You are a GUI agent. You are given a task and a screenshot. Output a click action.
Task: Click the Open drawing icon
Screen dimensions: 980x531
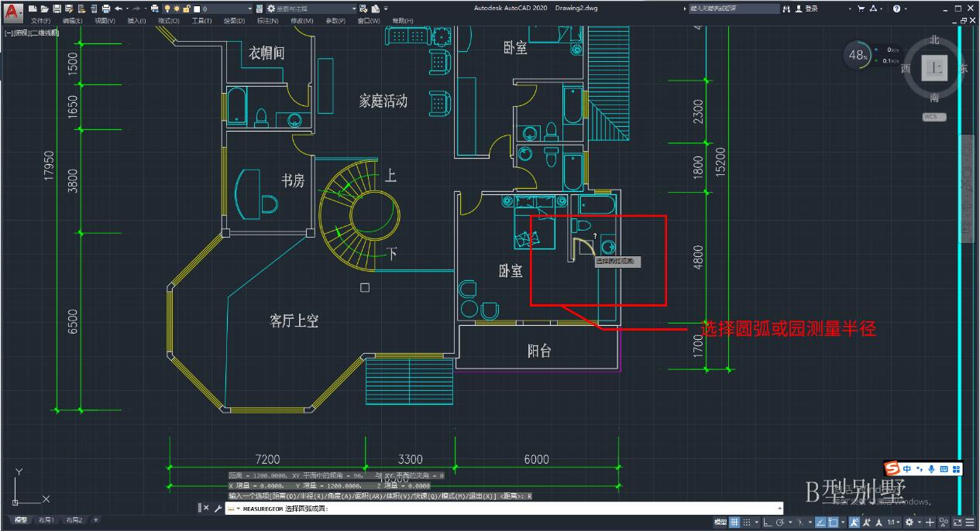coord(44,8)
